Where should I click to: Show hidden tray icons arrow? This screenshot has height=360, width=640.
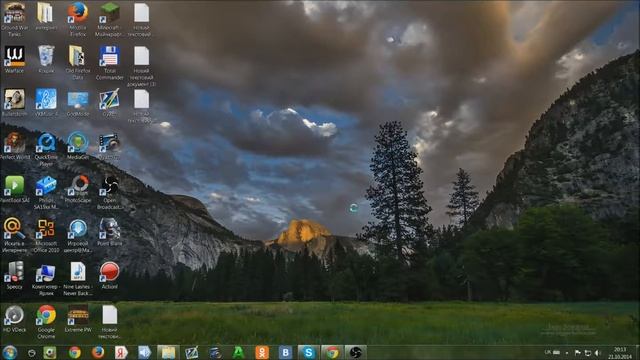pos(567,353)
